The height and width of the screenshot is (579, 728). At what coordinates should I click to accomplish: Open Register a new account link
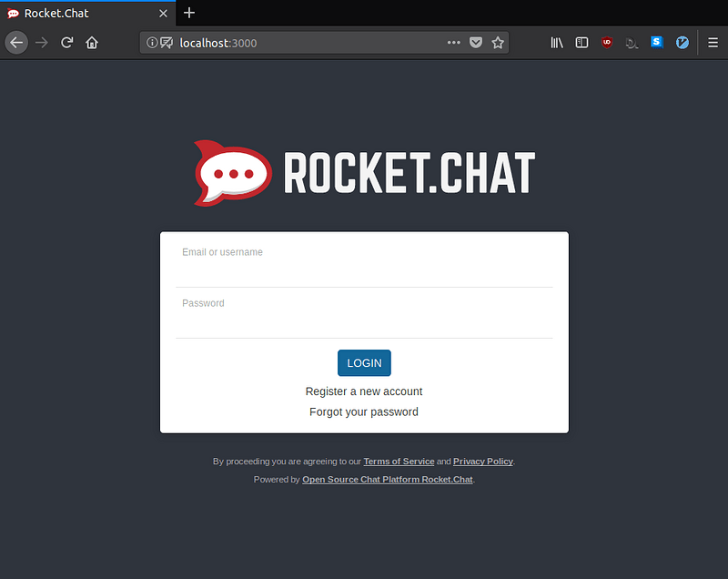pyautogui.click(x=364, y=391)
